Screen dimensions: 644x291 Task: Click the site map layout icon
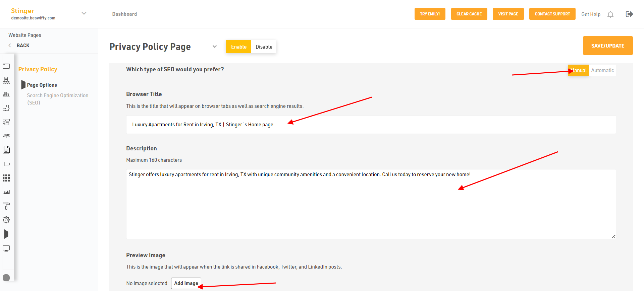pos(6,122)
